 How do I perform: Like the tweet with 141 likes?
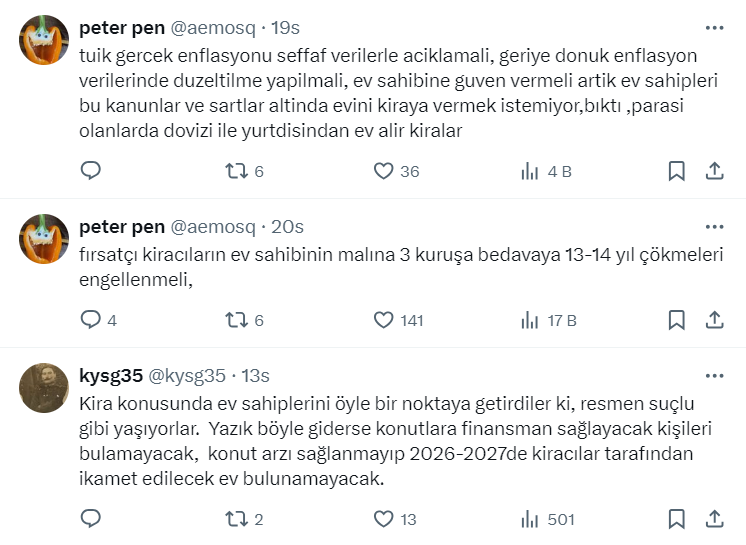[383, 320]
